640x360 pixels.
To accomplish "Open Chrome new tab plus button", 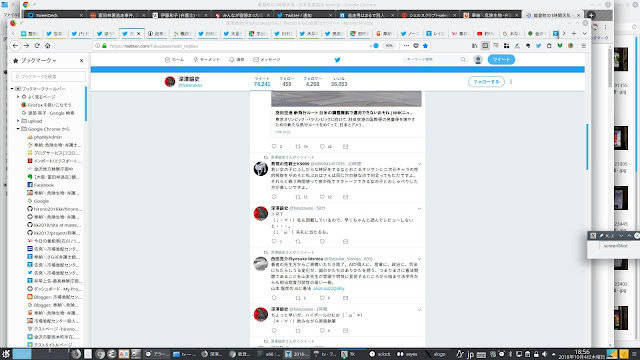I will tap(591, 15).
